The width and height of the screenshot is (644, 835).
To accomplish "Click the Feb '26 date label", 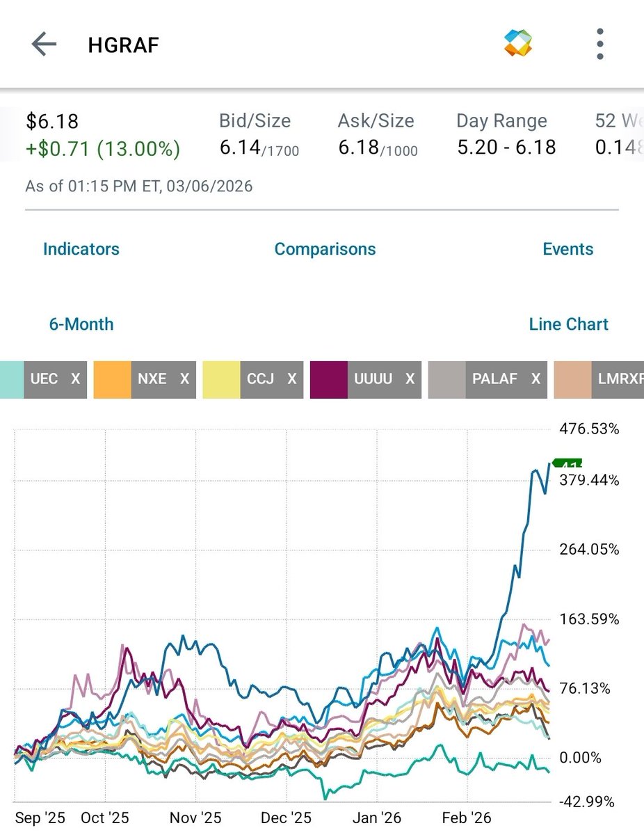I will pyautogui.click(x=467, y=818).
